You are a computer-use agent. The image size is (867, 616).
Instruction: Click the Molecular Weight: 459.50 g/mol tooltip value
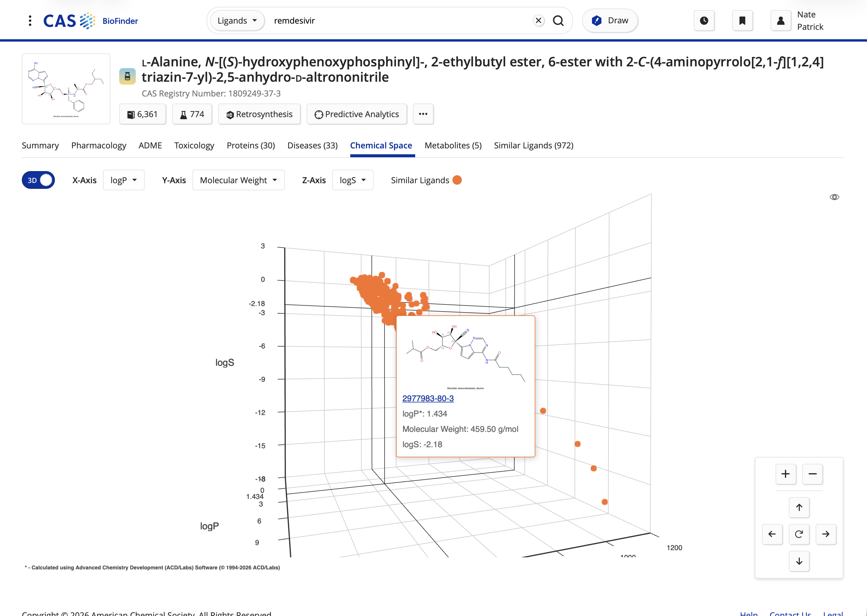(x=460, y=429)
